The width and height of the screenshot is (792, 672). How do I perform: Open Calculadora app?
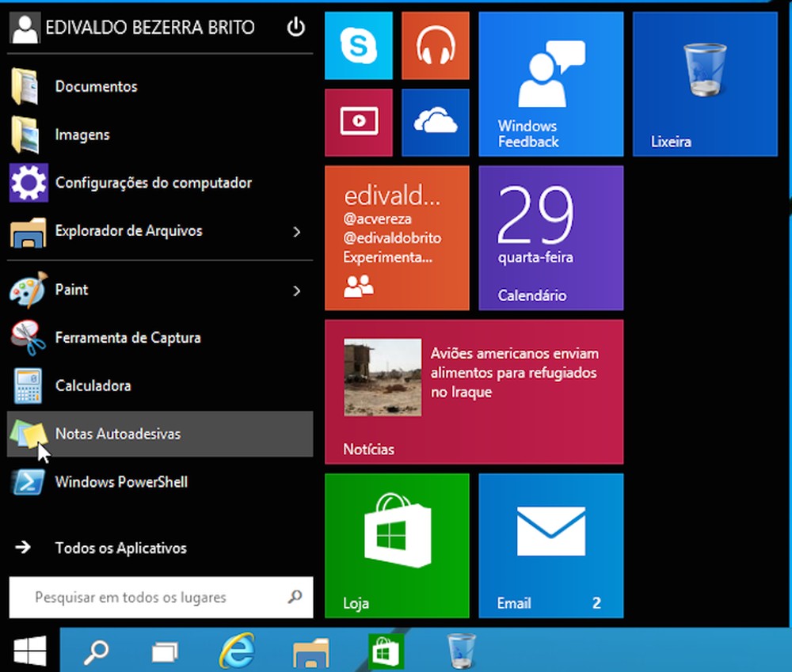[160, 385]
